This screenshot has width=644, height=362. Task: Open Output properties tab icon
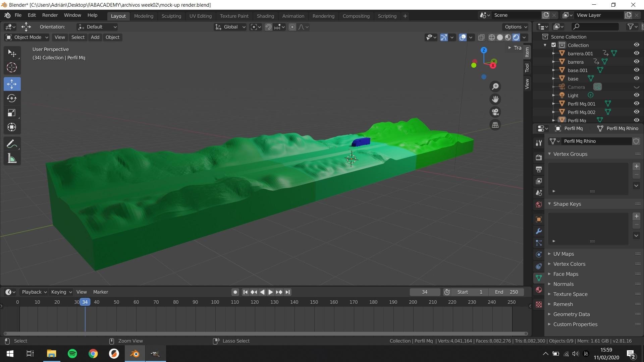(x=539, y=169)
